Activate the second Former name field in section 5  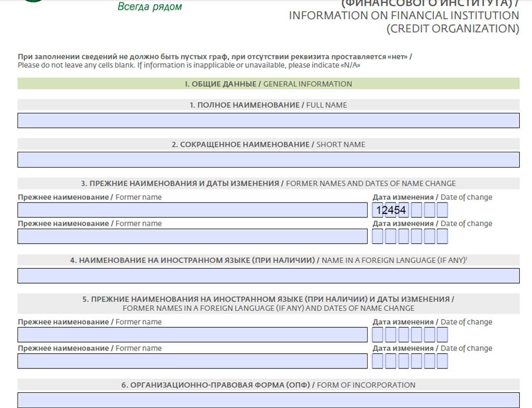coord(192,361)
